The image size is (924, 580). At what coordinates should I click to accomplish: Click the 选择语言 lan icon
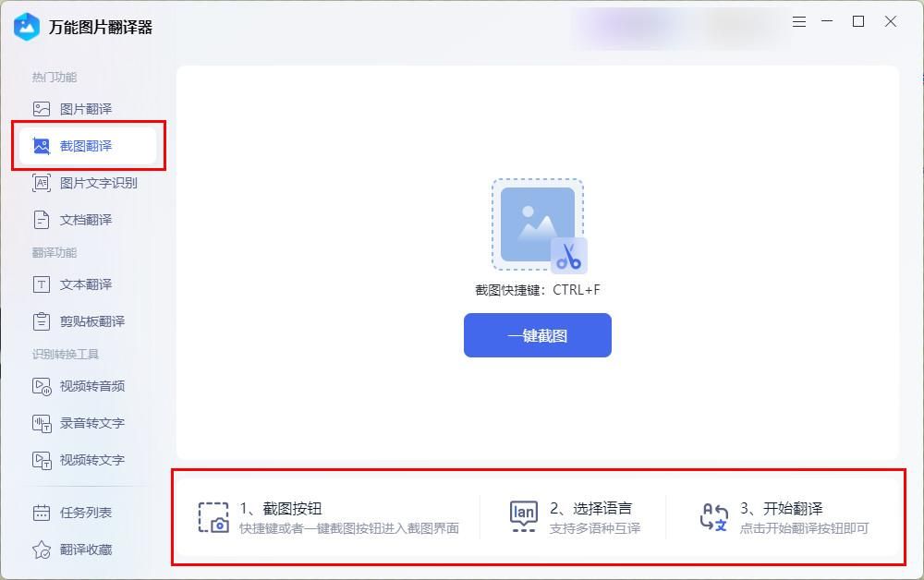[x=523, y=517]
